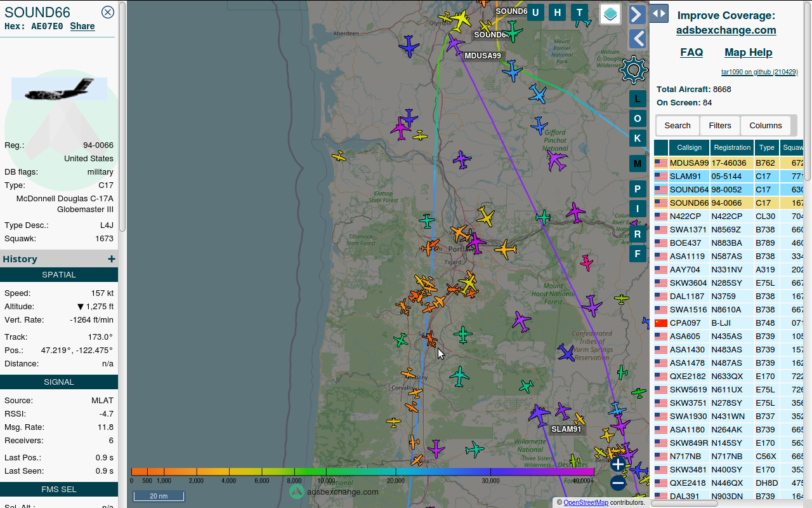Viewport: 812px width, 508px height.
Task: Select the SOUND64 table row
Action: tap(728, 189)
